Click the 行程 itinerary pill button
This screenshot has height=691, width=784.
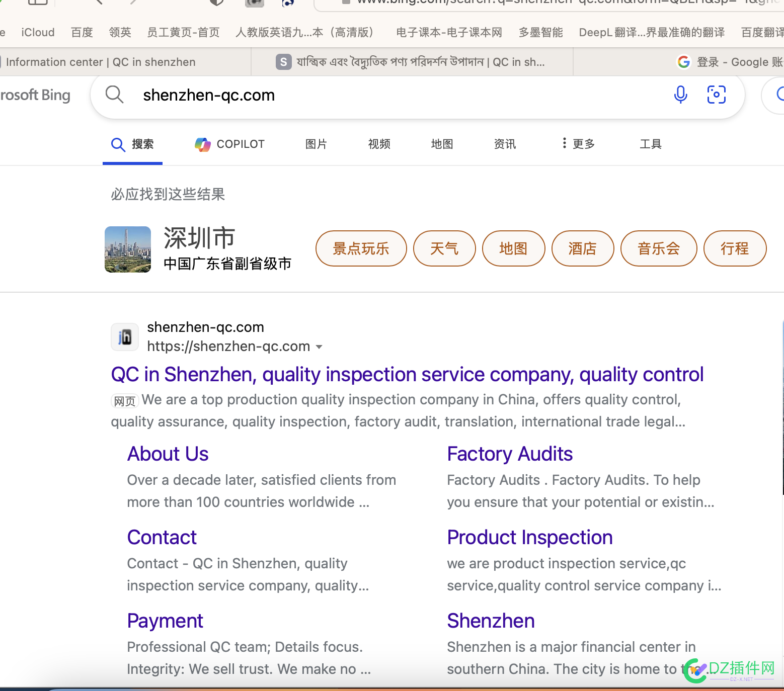coord(735,248)
